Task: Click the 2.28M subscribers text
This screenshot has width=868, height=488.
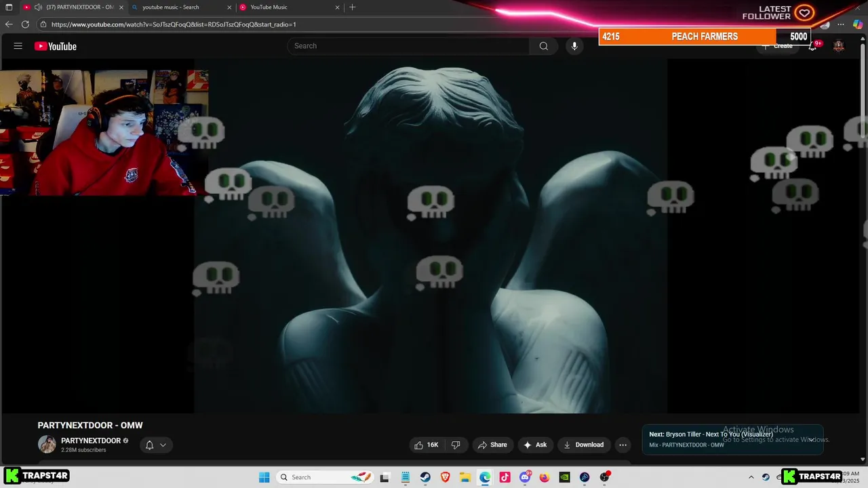Action: click(x=83, y=450)
